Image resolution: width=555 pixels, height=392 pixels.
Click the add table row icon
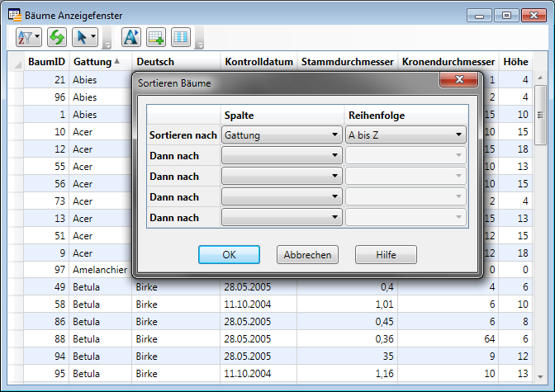(156, 37)
